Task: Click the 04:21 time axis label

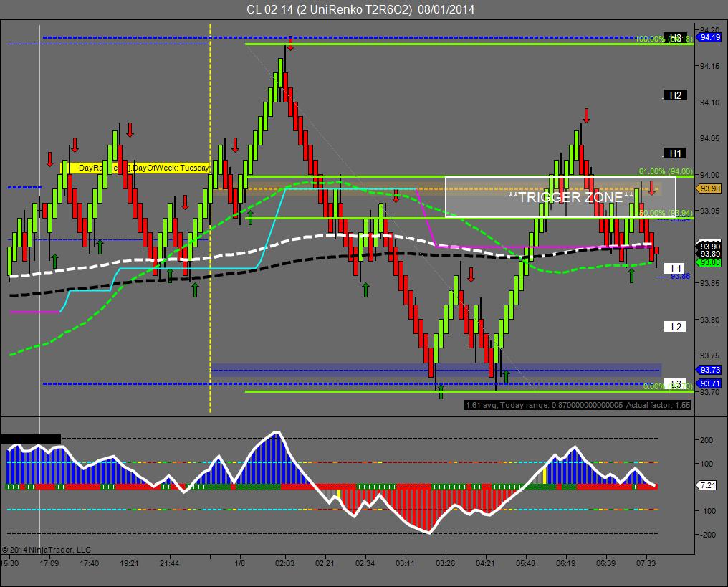Action: point(485,563)
